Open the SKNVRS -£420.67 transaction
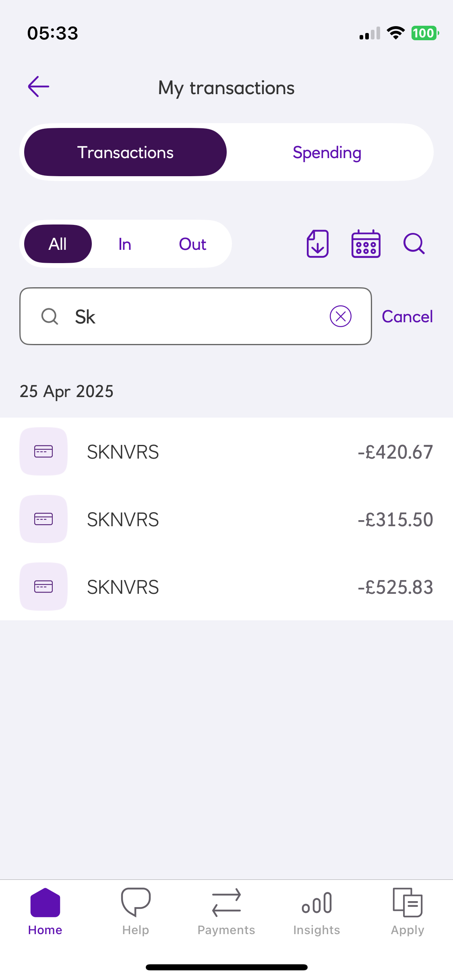The image size is (453, 980). click(226, 452)
